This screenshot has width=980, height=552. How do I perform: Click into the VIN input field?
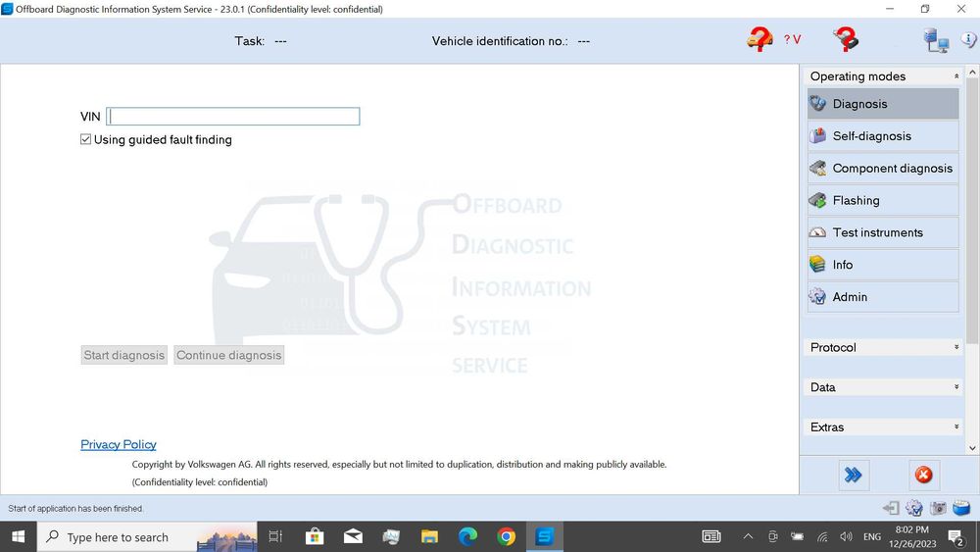(233, 117)
